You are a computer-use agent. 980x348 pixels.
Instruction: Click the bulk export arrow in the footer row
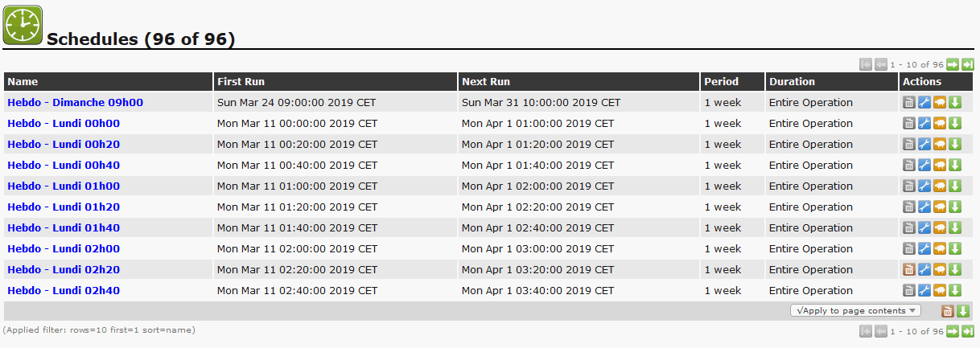963,312
